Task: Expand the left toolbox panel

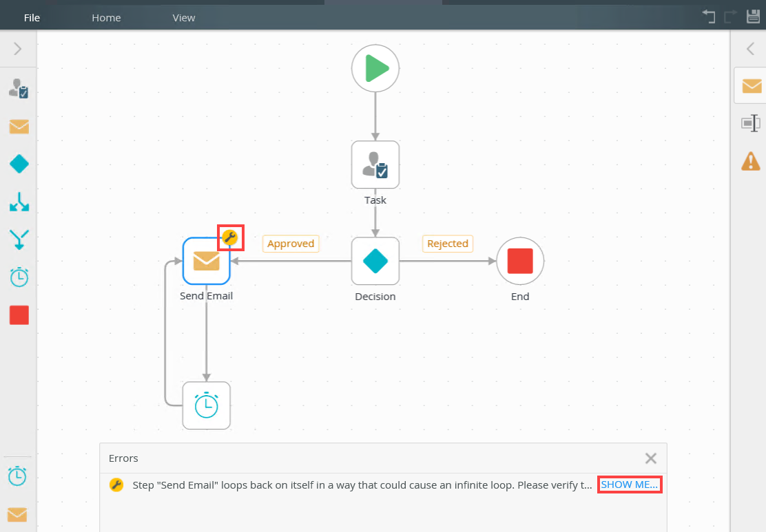Action: [18, 49]
